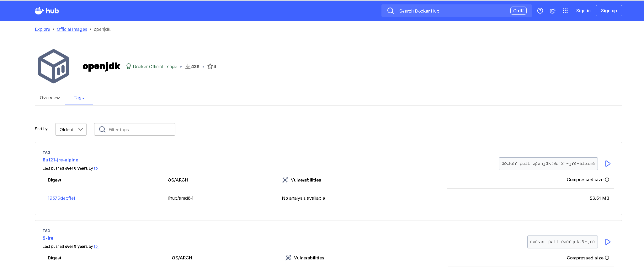Click the openjdk breadcrumb text
The width and height of the screenshot is (644, 271).
[x=102, y=29]
